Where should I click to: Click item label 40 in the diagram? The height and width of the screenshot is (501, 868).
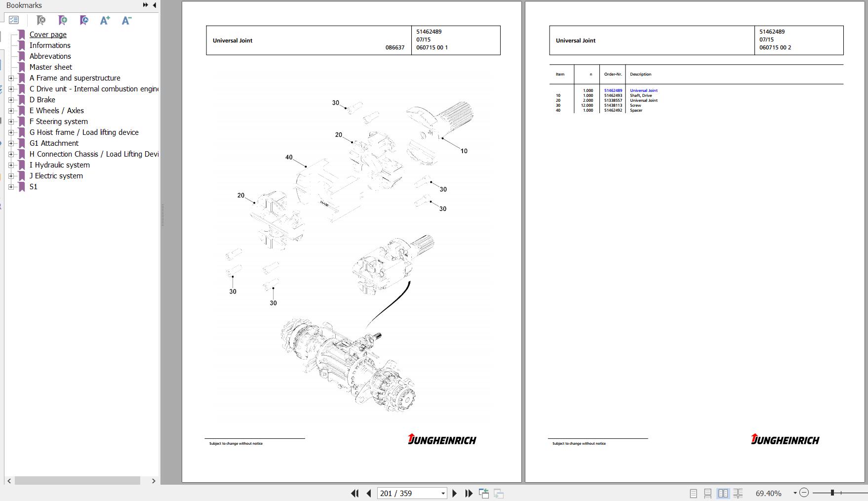(x=289, y=158)
